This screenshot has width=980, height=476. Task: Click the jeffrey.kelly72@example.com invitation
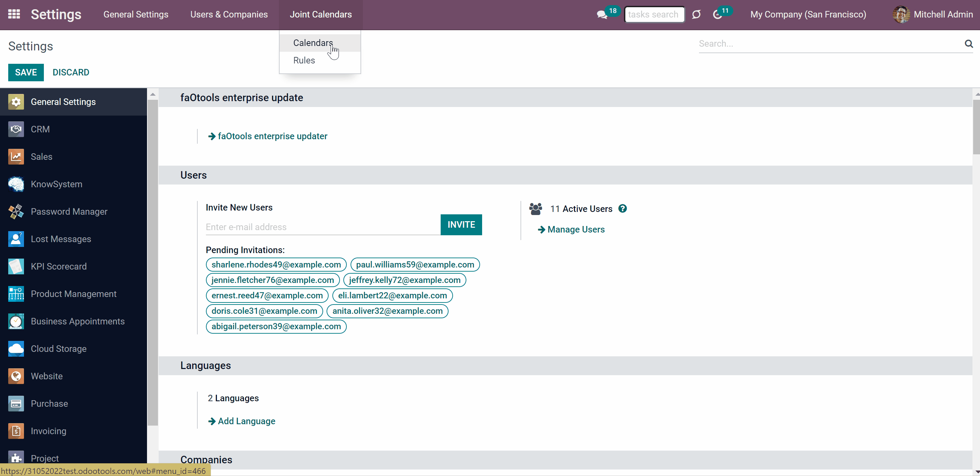[405, 280]
